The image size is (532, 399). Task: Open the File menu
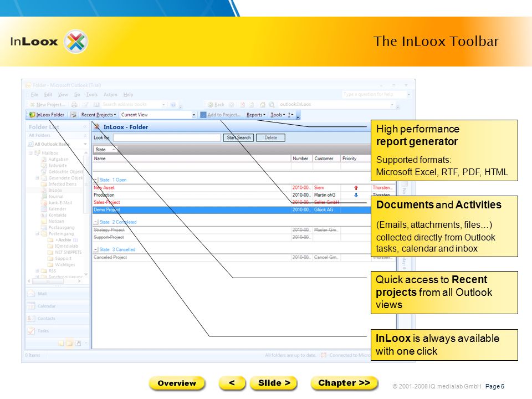pyautogui.click(x=34, y=95)
